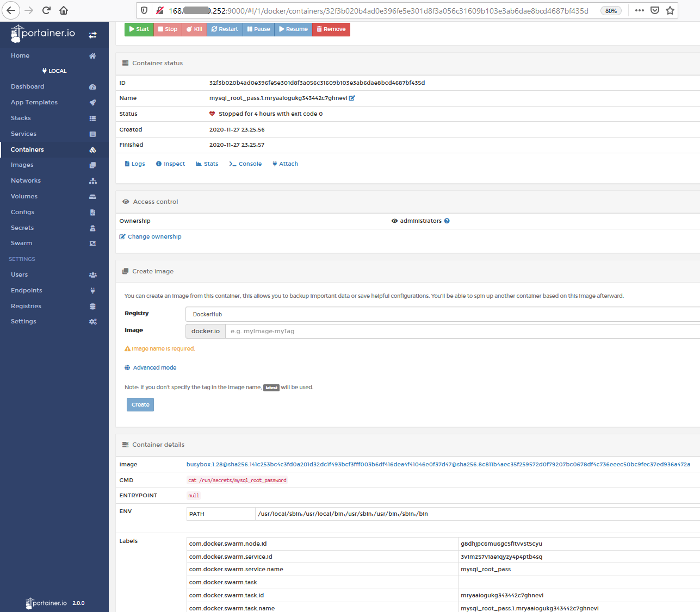Image resolution: width=700 pixels, height=612 pixels.
Task: Click the Portainer.io logo
Action: click(x=43, y=34)
